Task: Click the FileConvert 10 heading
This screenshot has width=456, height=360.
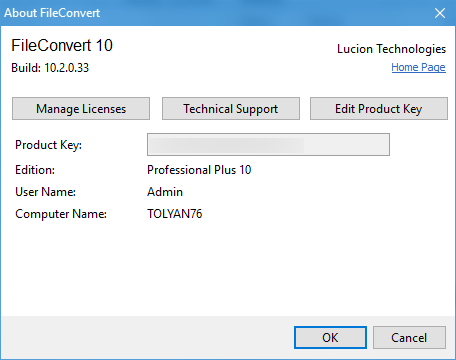Action: 62,45
